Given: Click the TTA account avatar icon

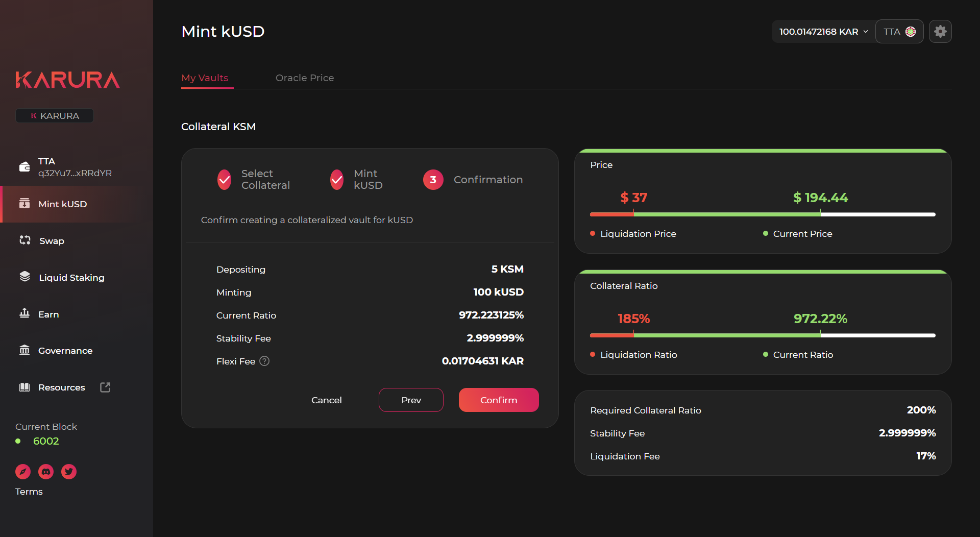Looking at the screenshot, I should coord(911,32).
